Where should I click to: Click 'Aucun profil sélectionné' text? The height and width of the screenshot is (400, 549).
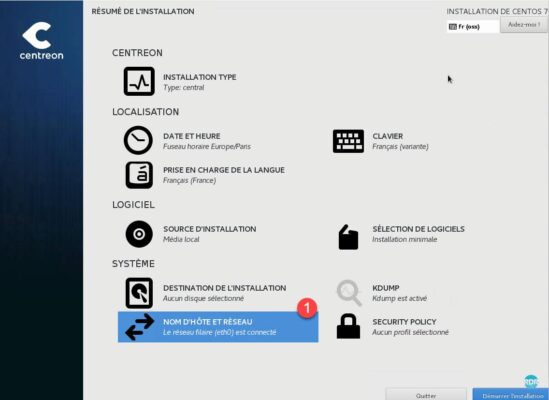click(x=410, y=332)
